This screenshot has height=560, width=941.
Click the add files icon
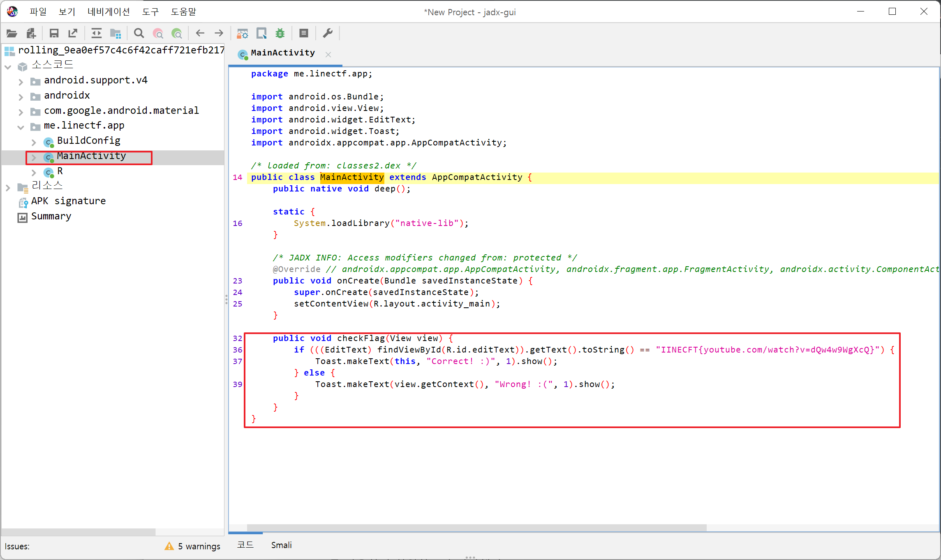[x=31, y=33]
